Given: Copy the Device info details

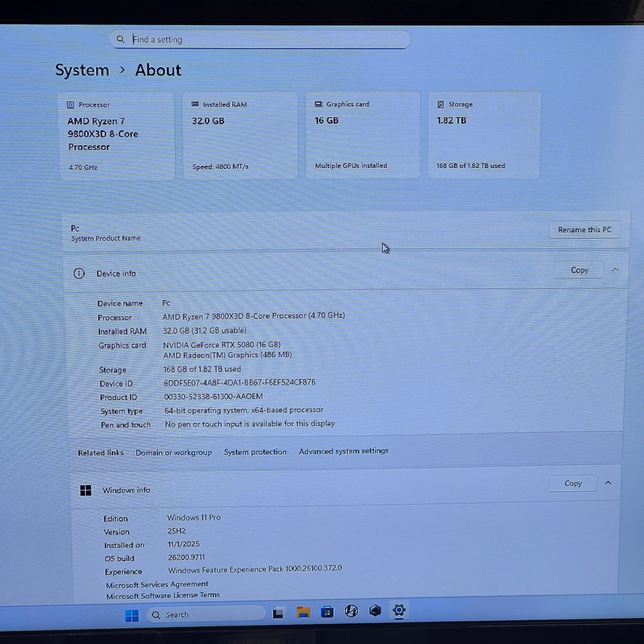Looking at the screenshot, I should coord(580,270).
